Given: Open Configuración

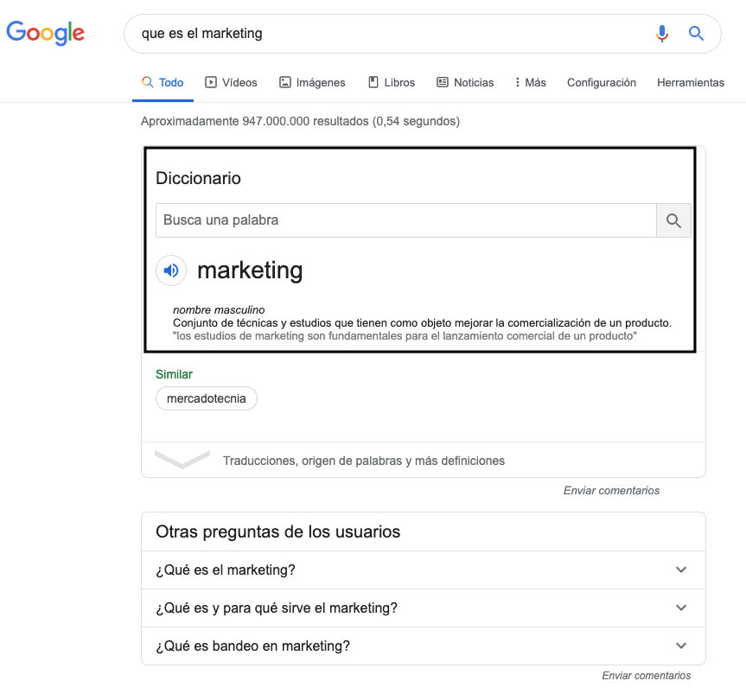Looking at the screenshot, I should click(602, 82).
